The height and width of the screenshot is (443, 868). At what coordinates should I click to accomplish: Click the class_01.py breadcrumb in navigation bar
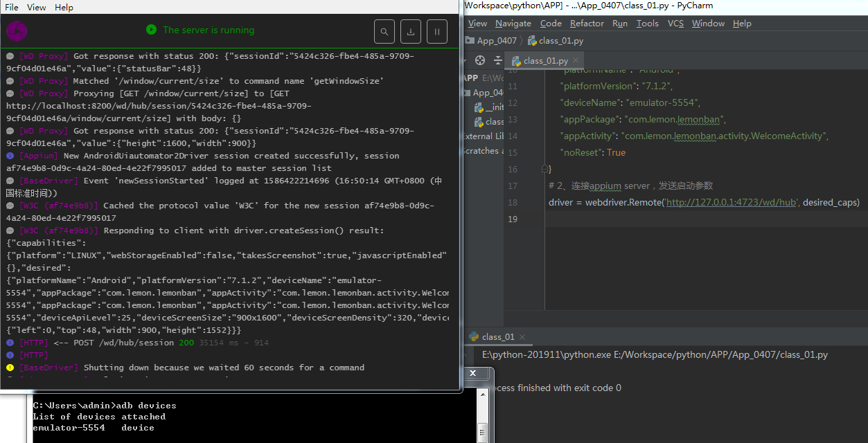point(556,41)
